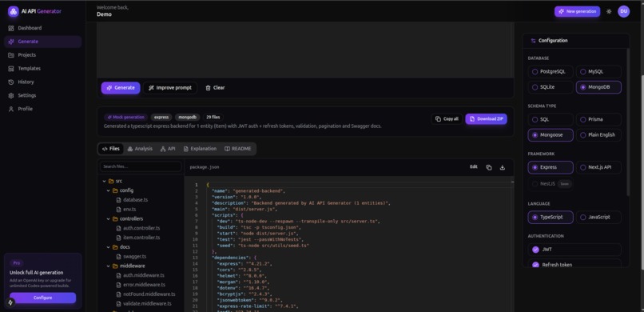Screen dimensions: 644x312
Task: Click the History clock icon in sidebar
Action: [x=11, y=82]
